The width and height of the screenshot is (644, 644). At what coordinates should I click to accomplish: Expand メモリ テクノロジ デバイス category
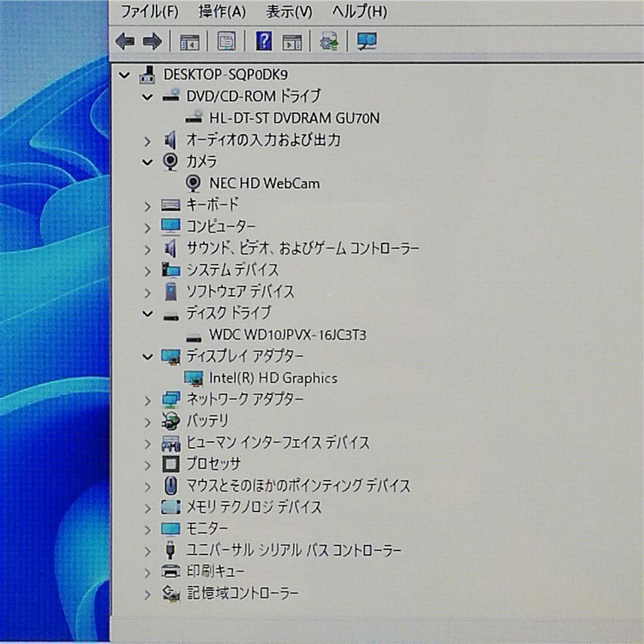click(147, 509)
